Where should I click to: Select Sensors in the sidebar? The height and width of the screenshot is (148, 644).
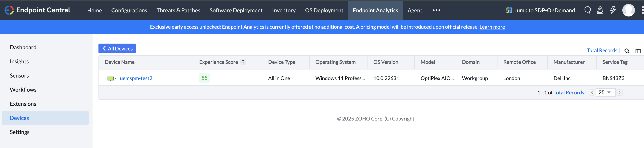point(19,76)
